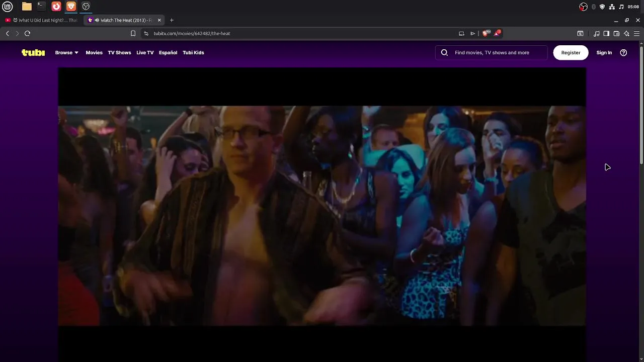Click the OBS recording tray icon
Screen dimensions: 644x362
click(583, 7)
